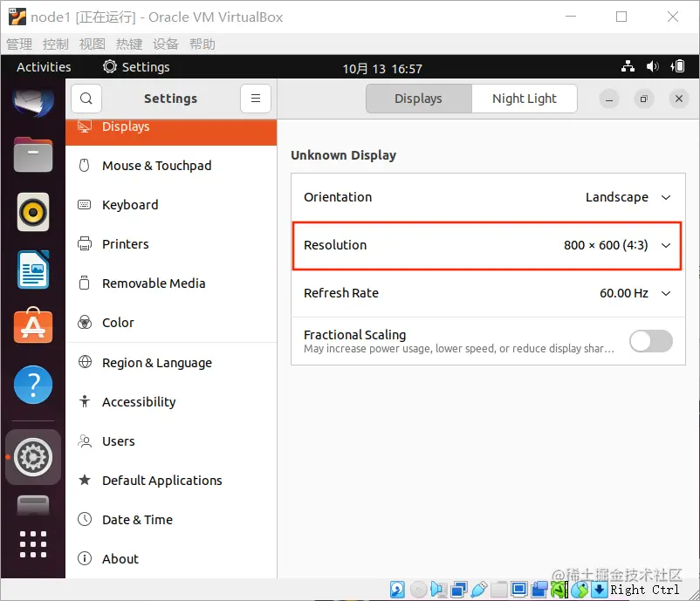
Task: Select Displays in the settings sidebar
Action: tap(171, 132)
